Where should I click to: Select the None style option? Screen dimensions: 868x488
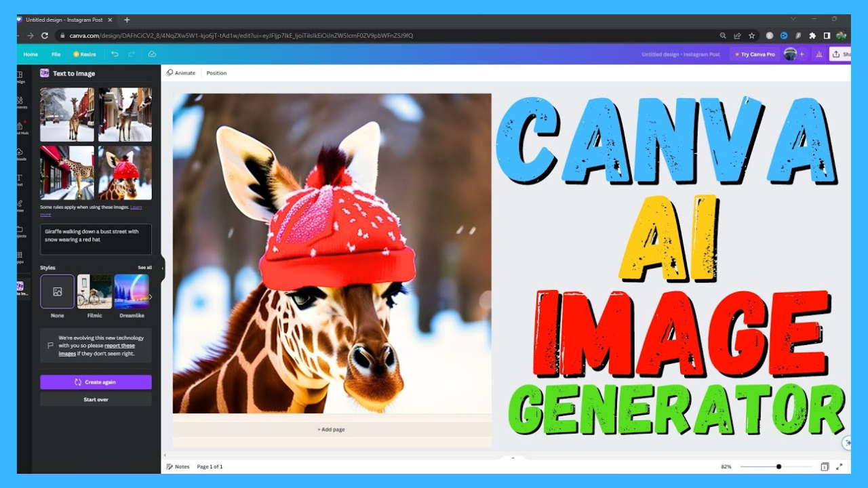[57, 291]
